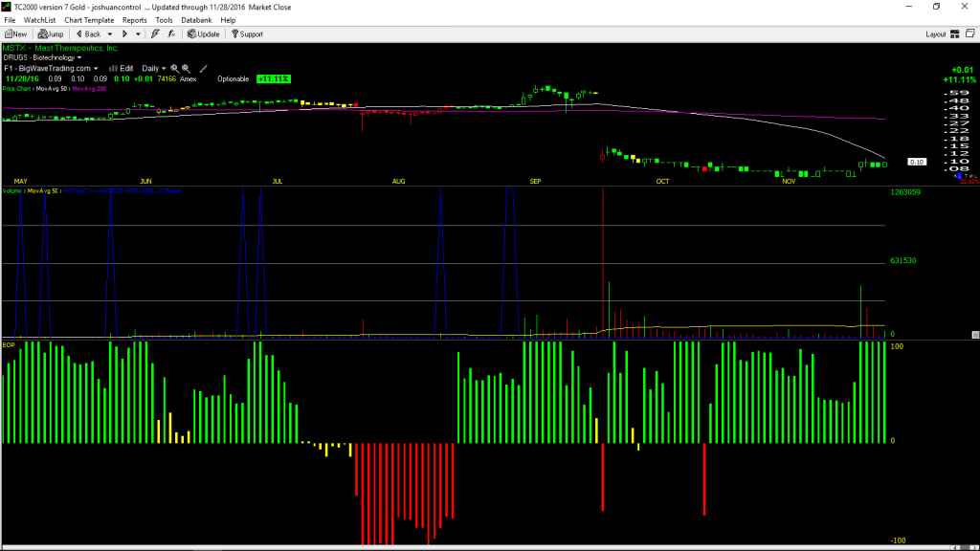Viewport: 980px width, 551px height.
Task: Expand the DRUGS - Biotechnology industry dropdown
Action: click(42, 57)
